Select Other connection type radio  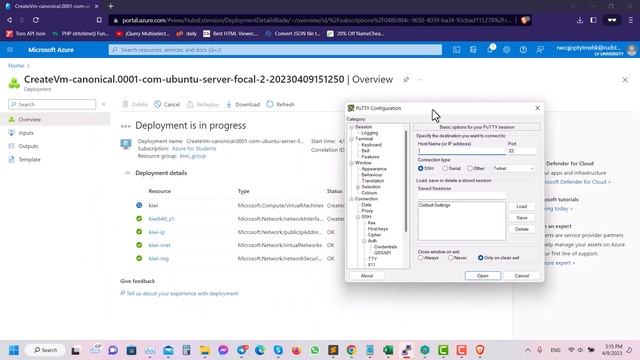pyautogui.click(x=470, y=168)
